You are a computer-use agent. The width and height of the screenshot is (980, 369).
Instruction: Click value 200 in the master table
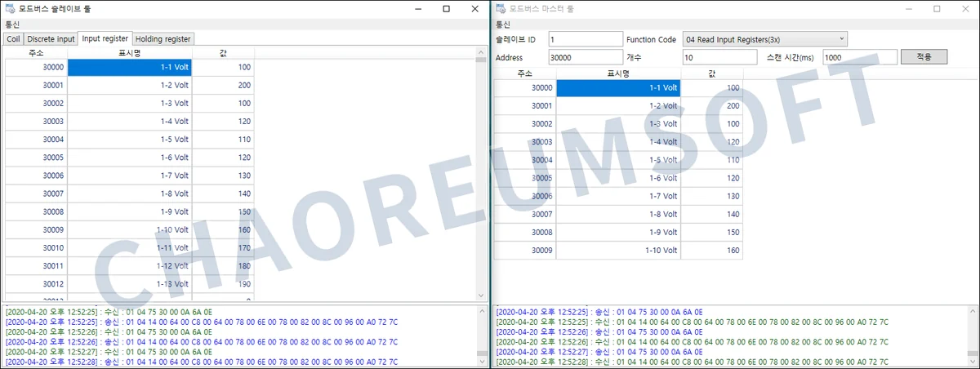[712, 105]
